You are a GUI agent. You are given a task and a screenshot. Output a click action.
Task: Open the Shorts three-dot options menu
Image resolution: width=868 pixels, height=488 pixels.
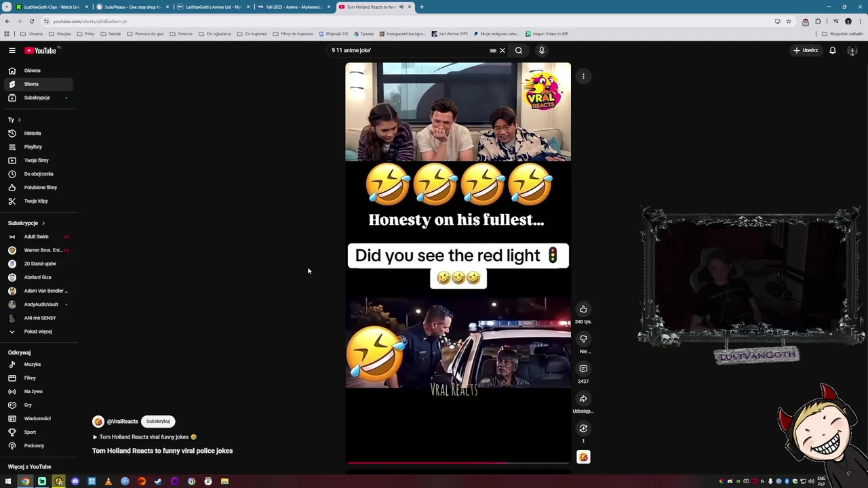coord(583,76)
